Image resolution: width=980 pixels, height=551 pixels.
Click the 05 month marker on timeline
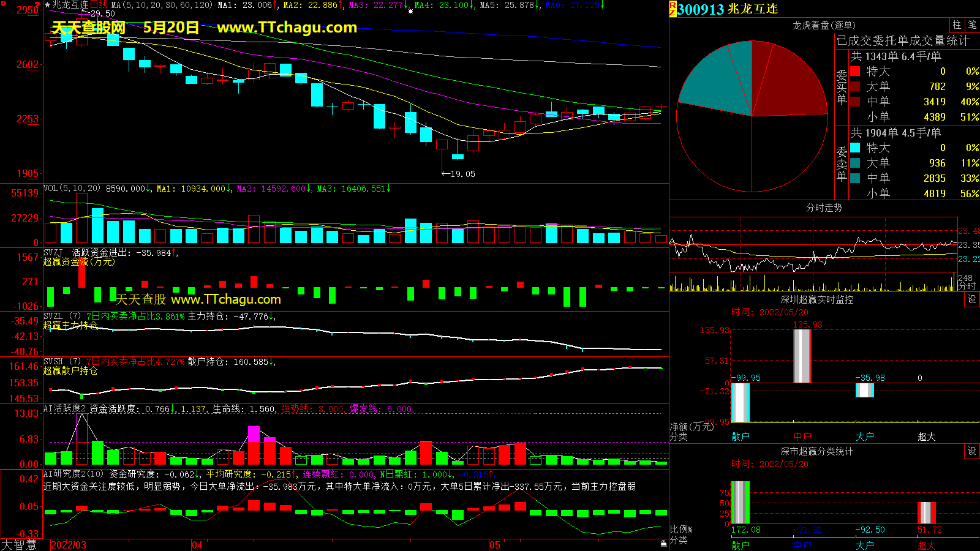click(x=494, y=545)
